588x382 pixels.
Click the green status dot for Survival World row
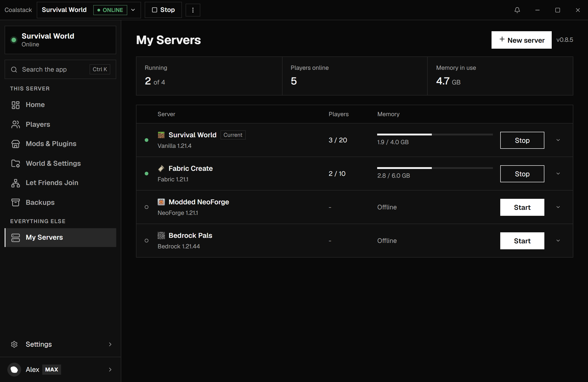pos(147,140)
